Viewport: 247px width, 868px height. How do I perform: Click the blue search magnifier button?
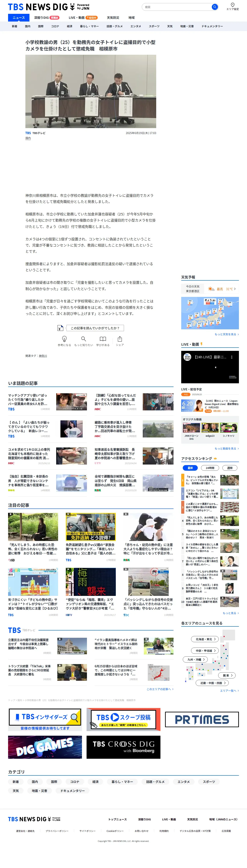point(214,7)
